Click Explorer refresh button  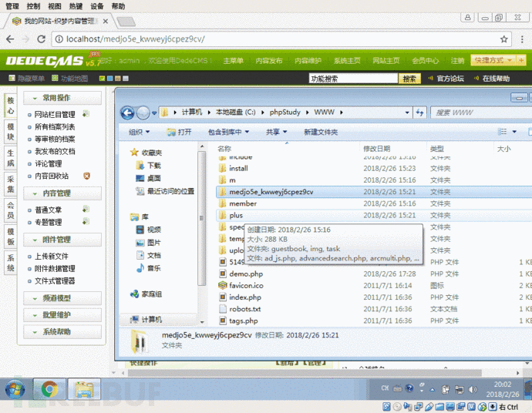(x=419, y=112)
